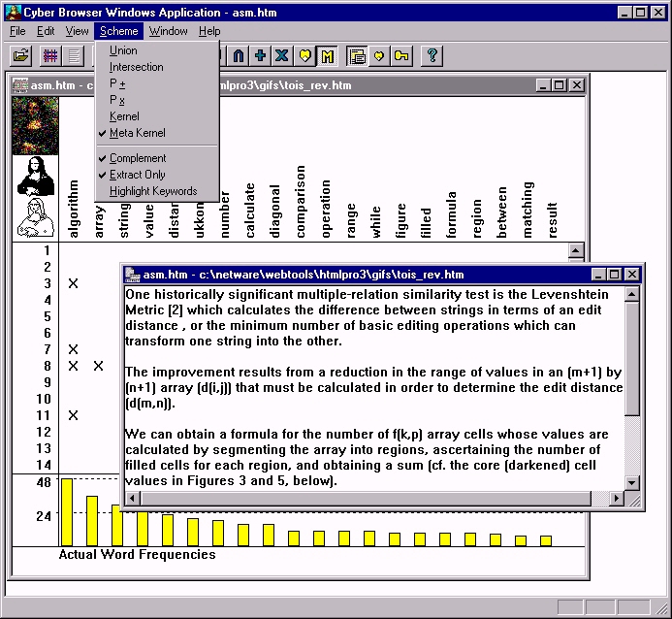This screenshot has width=672, height=619.
Task: Choose Intersection in the Scheme menu
Action: pyautogui.click(x=136, y=67)
